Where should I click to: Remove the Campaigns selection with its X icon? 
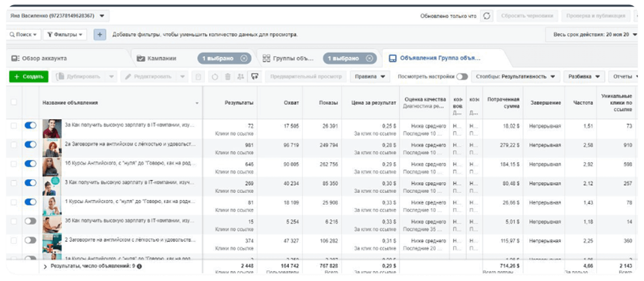click(x=244, y=58)
